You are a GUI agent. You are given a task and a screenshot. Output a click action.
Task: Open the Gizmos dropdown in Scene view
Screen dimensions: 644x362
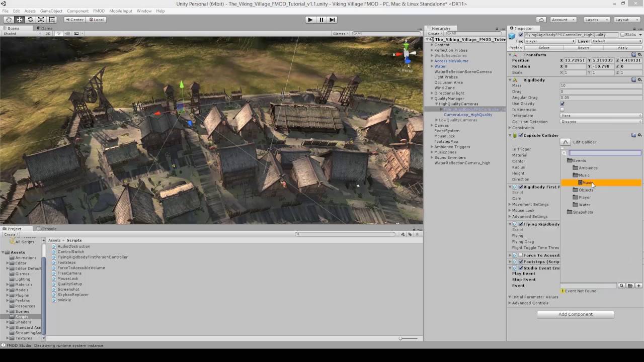[x=341, y=34]
